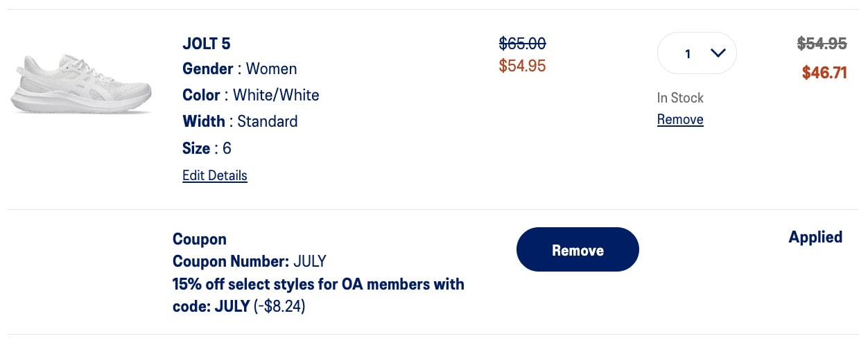Click the Size: 6 detail line
The image size is (868, 345).
click(207, 148)
